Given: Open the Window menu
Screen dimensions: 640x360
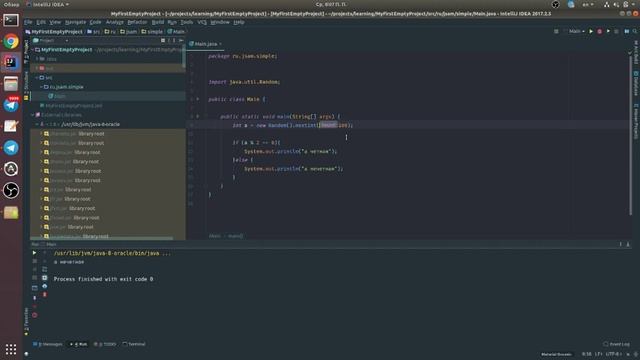Looking at the screenshot, I should coord(220,22).
